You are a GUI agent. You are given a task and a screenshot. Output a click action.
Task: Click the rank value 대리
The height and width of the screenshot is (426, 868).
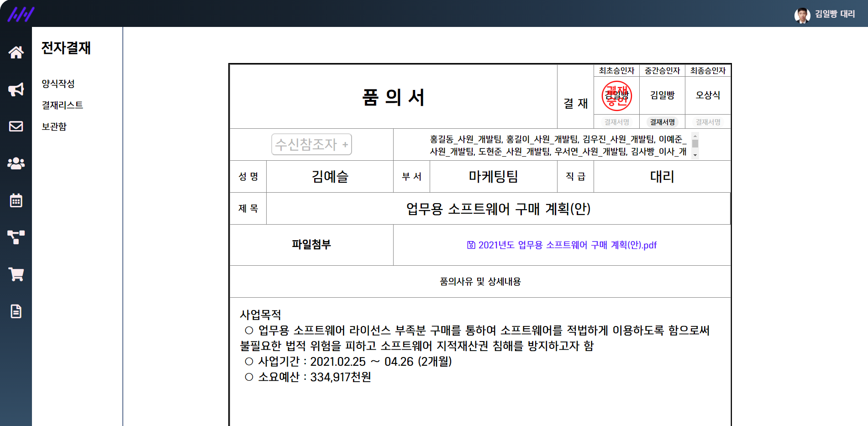(x=662, y=177)
